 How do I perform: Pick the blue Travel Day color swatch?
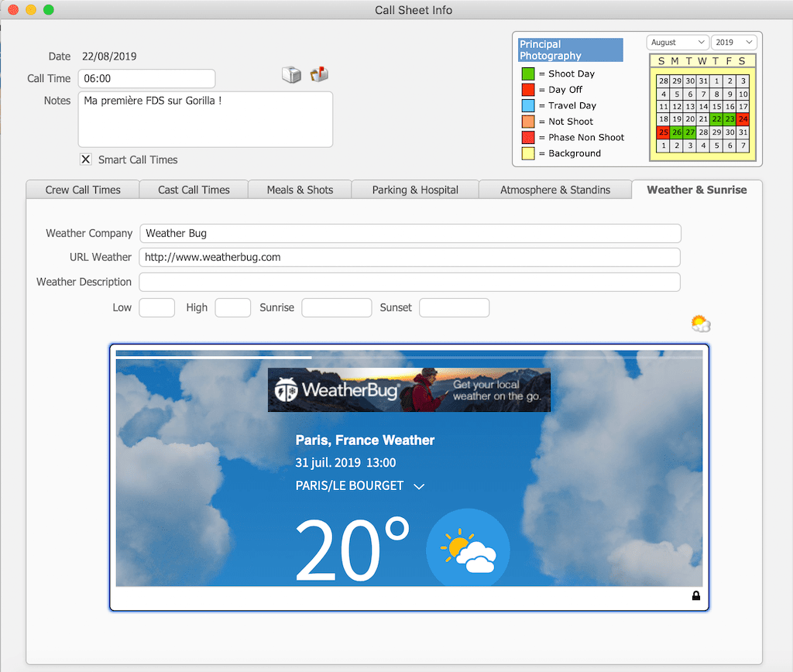tap(527, 105)
